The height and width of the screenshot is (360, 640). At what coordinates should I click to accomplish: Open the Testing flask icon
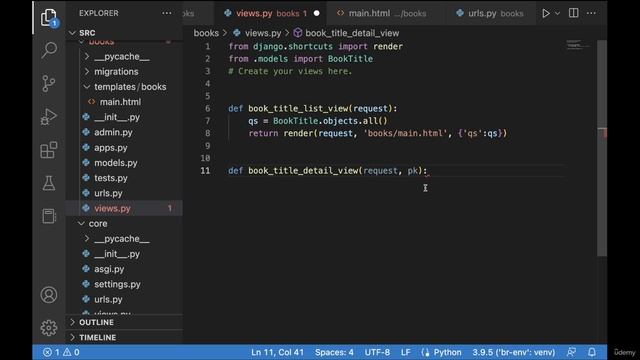(x=49, y=183)
